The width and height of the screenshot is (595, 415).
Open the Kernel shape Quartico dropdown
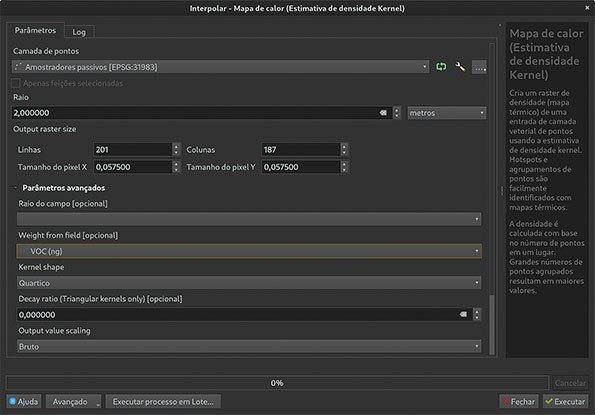(x=249, y=283)
